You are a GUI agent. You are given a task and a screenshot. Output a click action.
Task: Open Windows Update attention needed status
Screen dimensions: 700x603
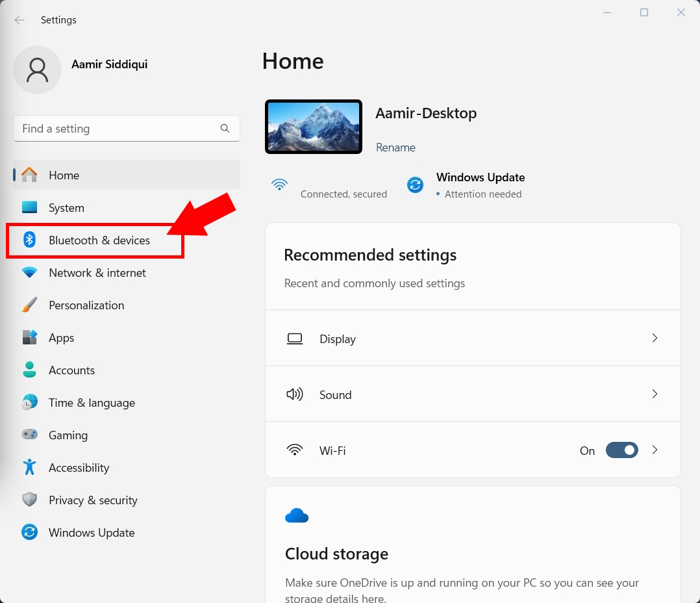tap(479, 185)
